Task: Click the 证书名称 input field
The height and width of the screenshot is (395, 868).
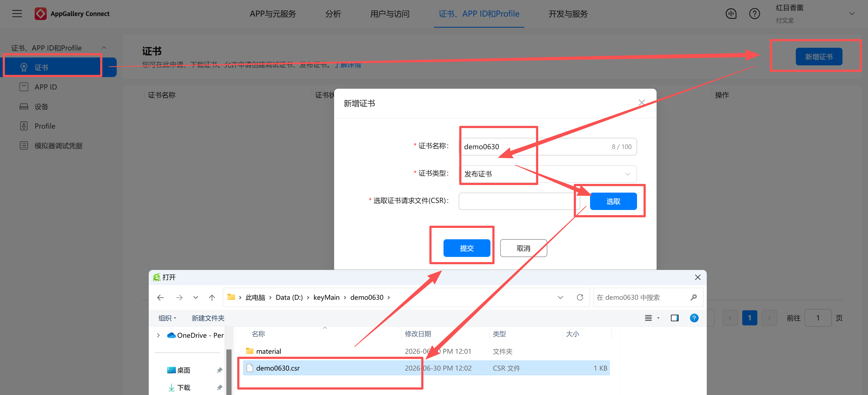Action: [x=547, y=146]
